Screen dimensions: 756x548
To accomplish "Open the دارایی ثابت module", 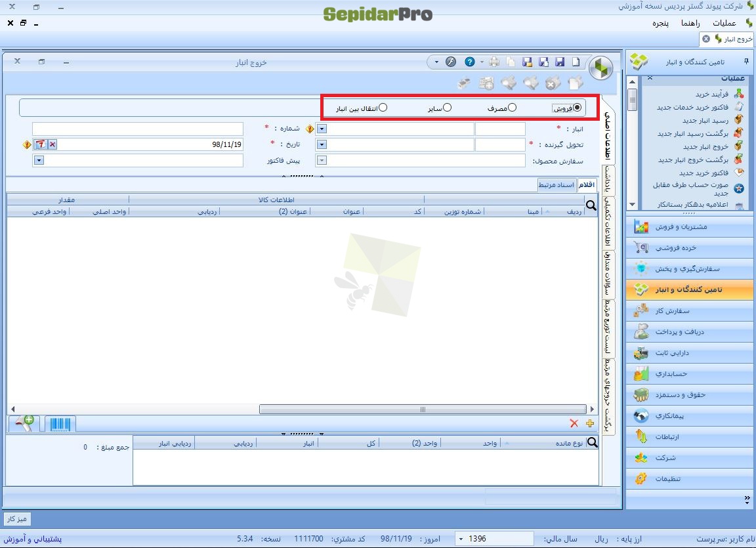I will tap(690, 353).
